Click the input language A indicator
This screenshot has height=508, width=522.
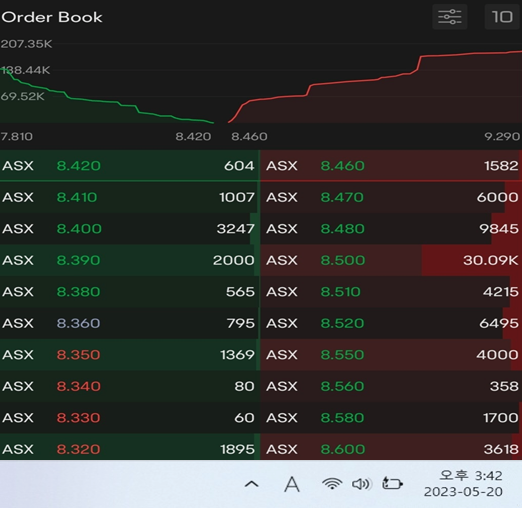pos(292,484)
